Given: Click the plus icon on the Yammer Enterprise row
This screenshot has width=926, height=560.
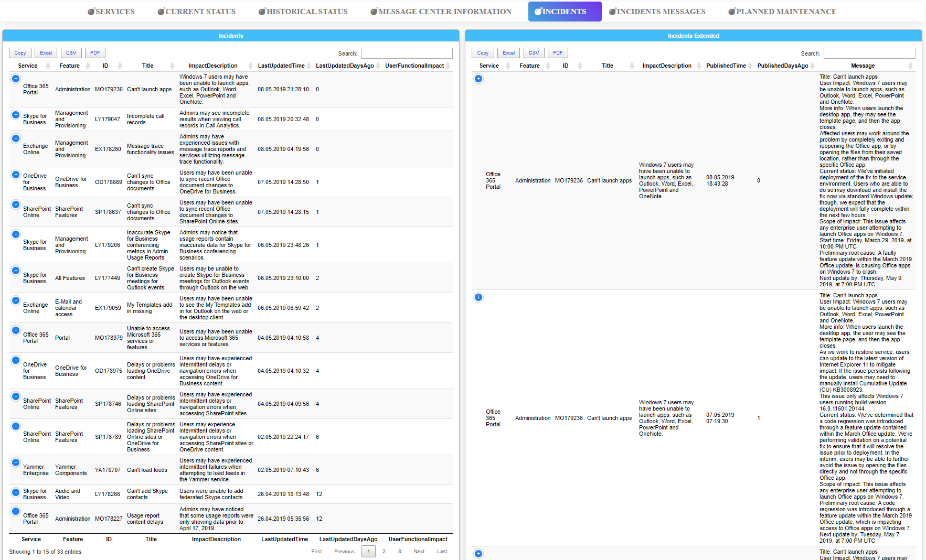Looking at the screenshot, I should 15,462.
